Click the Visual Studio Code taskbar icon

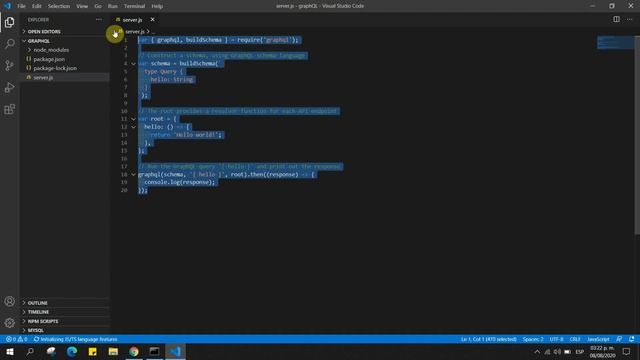click(176, 351)
